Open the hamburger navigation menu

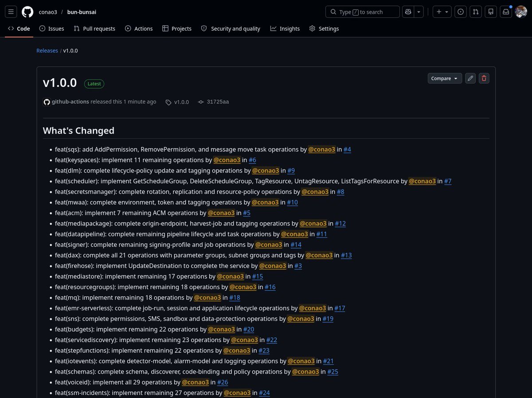pyautogui.click(x=12, y=12)
